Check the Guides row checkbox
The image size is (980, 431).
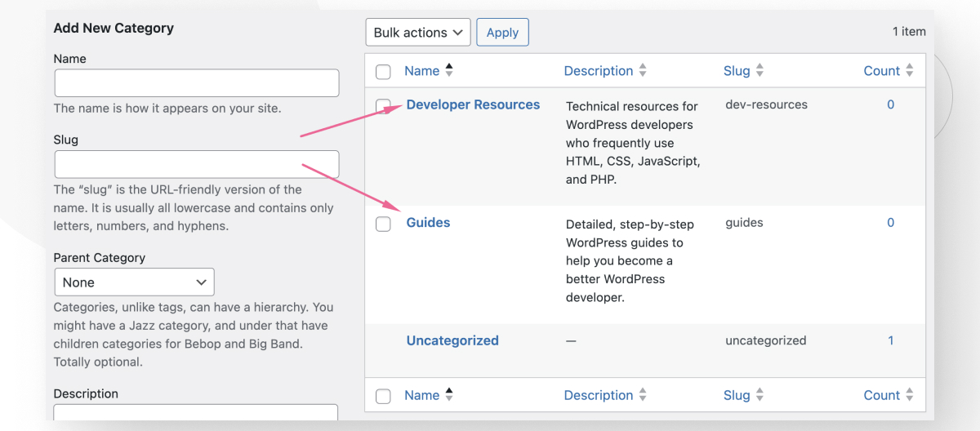click(383, 224)
